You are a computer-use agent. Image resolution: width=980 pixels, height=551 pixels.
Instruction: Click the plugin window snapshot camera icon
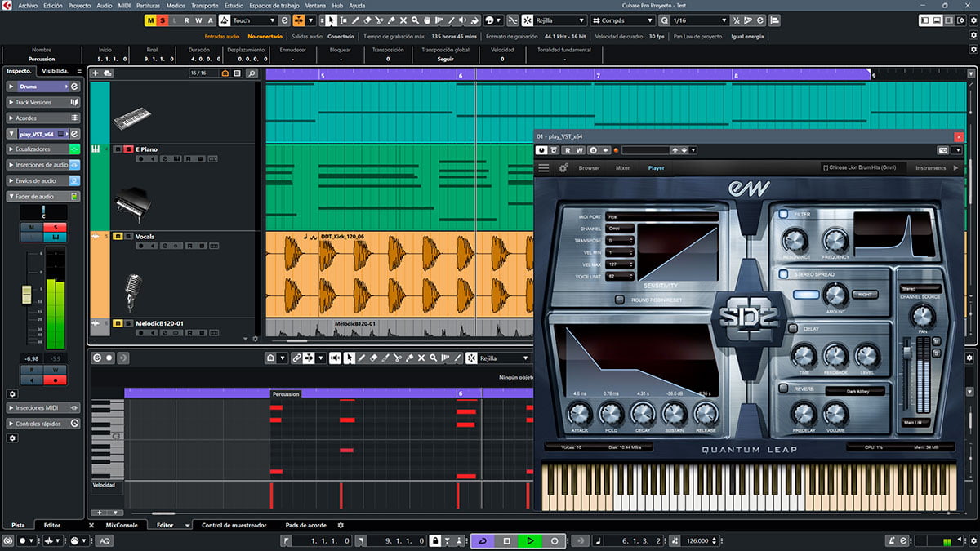point(943,150)
